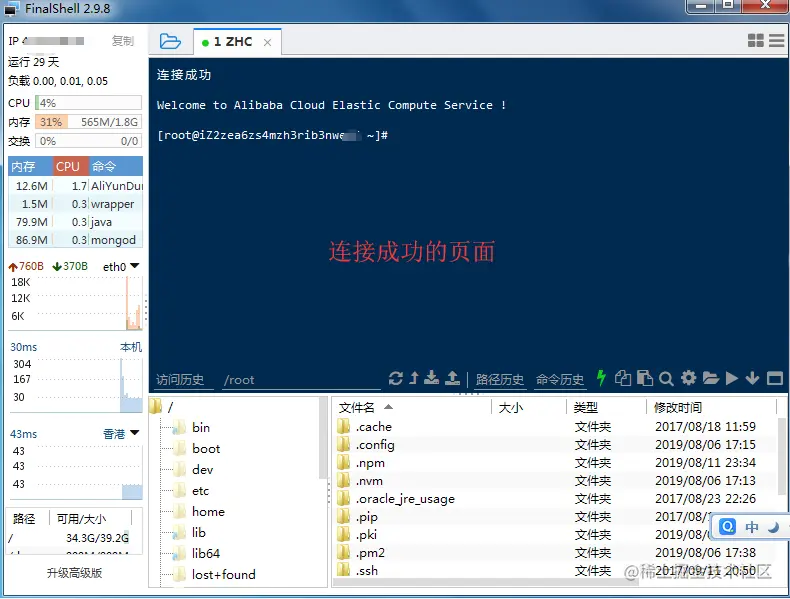Select the AliYunDun process row
Screen dimensions: 790x599
76,186
